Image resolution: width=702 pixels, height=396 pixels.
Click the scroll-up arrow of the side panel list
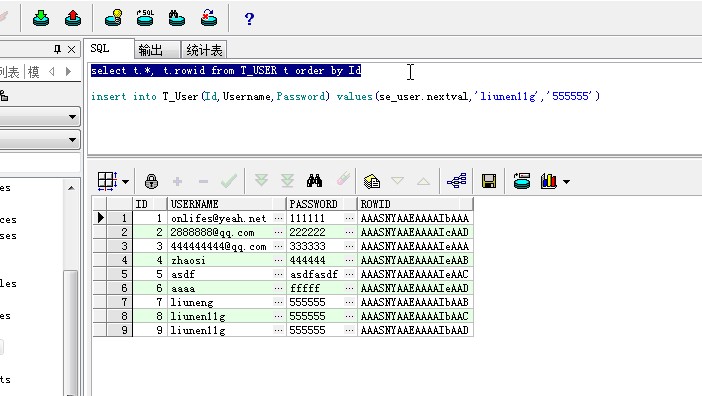pos(71,188)
